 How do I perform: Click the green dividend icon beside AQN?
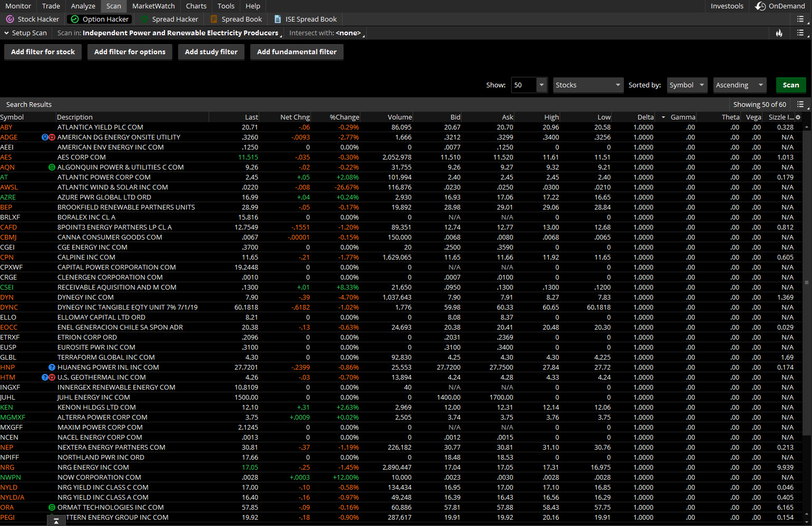52,167
